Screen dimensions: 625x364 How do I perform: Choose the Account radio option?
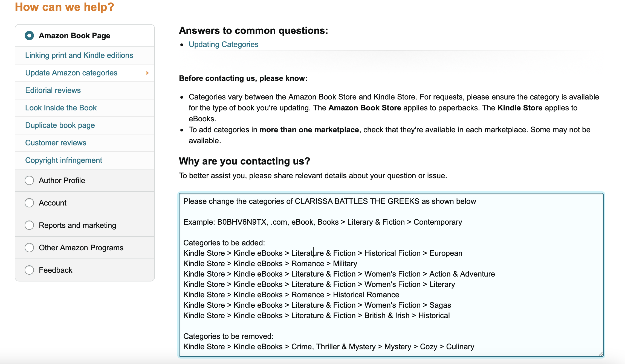pyautogui.click(x=29, y=203)
